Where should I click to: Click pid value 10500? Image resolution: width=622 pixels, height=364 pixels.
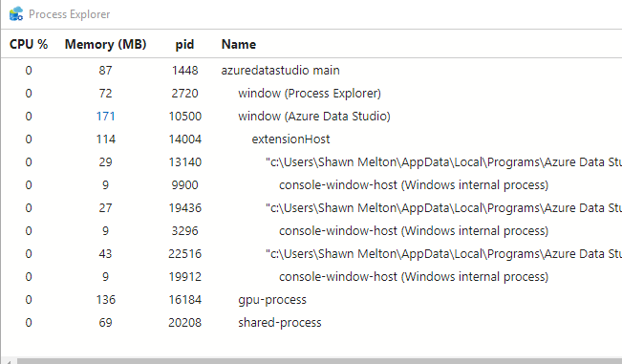(184, 117)
